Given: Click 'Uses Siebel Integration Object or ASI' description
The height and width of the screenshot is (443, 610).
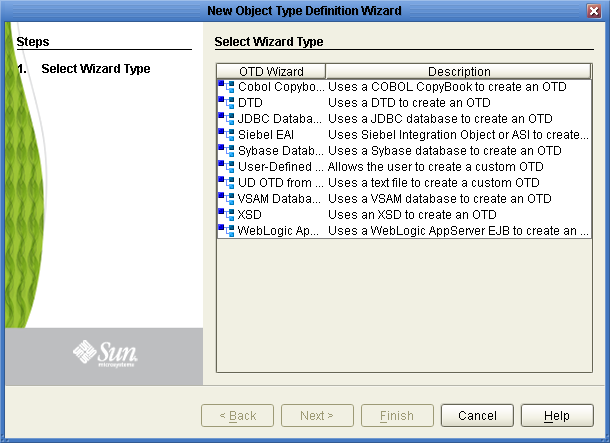Looking at the screenshot, I should coord(458,135).
